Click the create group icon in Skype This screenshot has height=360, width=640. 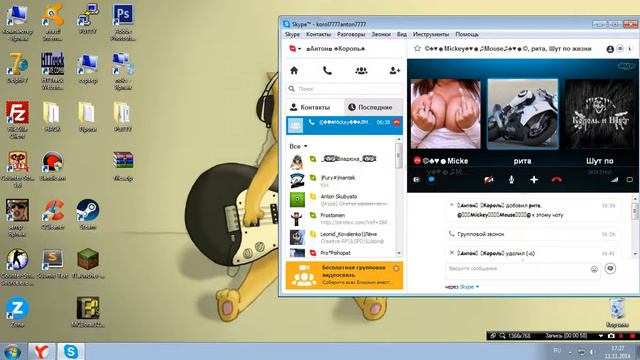(x=361, y=71)
